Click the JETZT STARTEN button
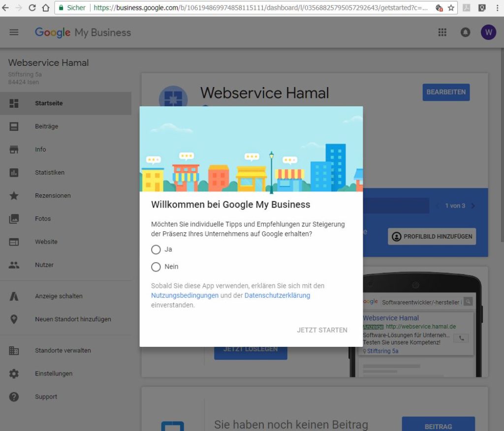Viewport: 504px width, 431px height. 322,330
